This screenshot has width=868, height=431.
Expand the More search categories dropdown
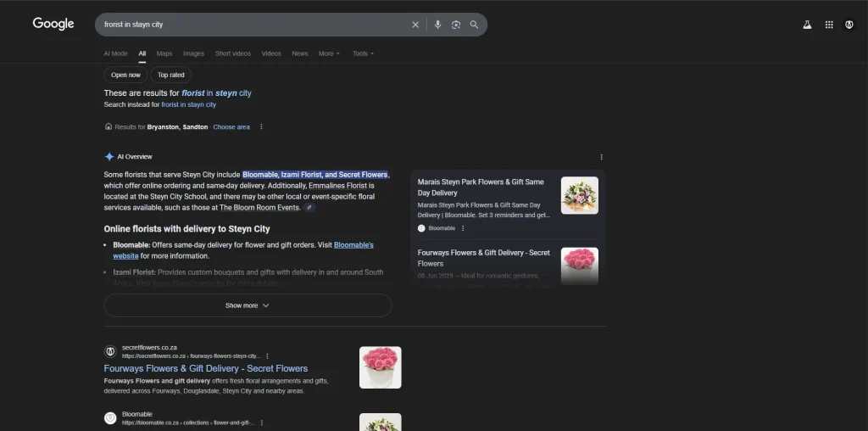329,53
